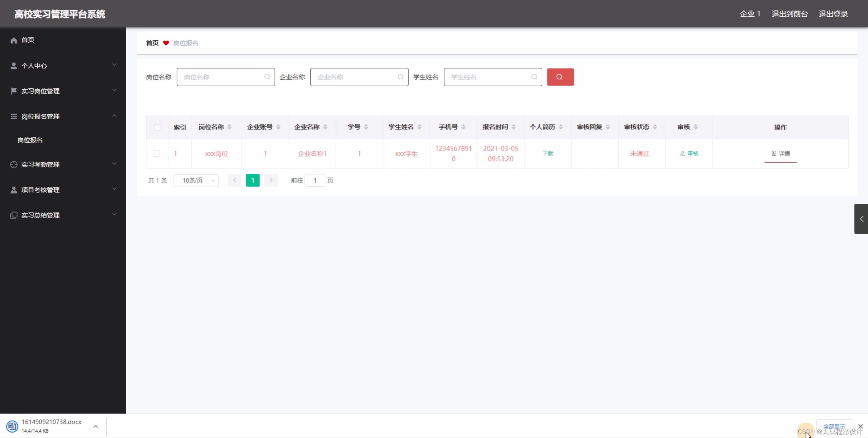Image resolution: width=868 pixels, height=438 pixels.
Task: Click the right-edge collapse arrow panel
Action: [861, 219]
